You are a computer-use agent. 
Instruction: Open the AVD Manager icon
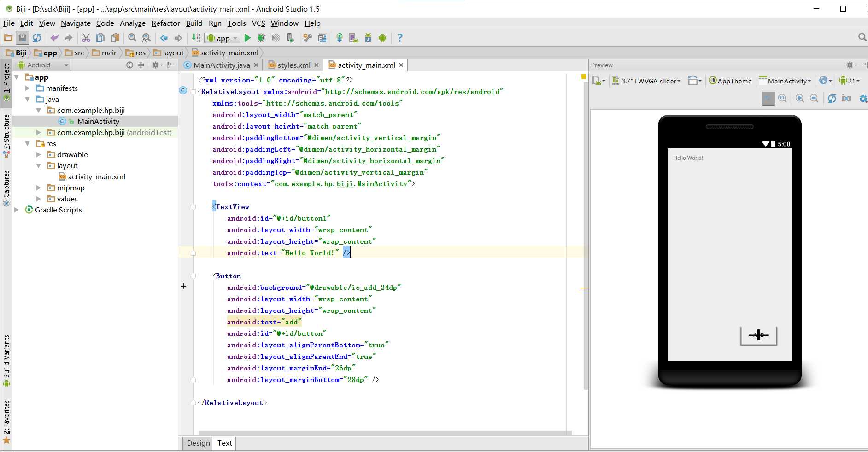click(354, 38)
